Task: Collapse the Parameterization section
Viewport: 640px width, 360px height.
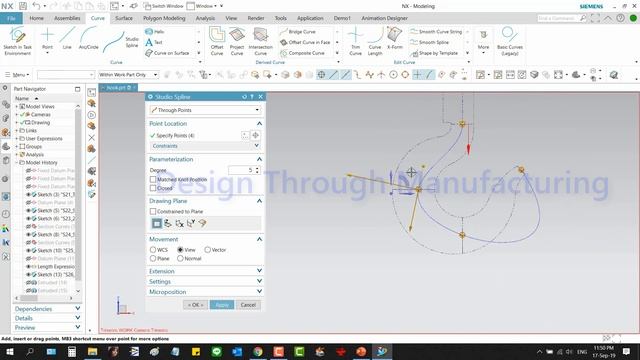Action: 259,159
